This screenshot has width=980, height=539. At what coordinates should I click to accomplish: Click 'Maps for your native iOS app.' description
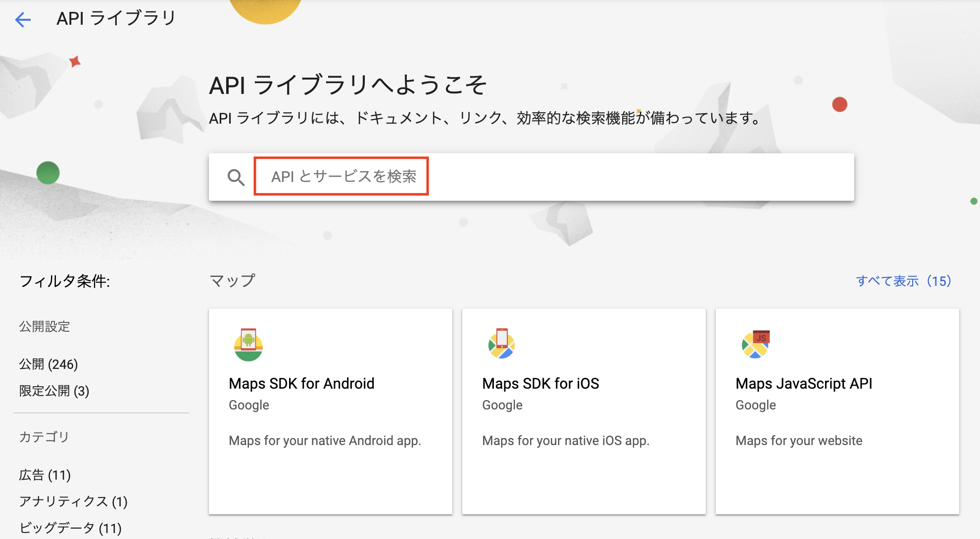566,441
